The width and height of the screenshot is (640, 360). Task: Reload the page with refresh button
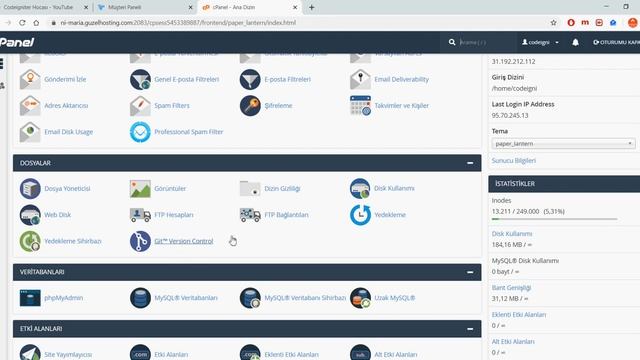tap(22, 23)
